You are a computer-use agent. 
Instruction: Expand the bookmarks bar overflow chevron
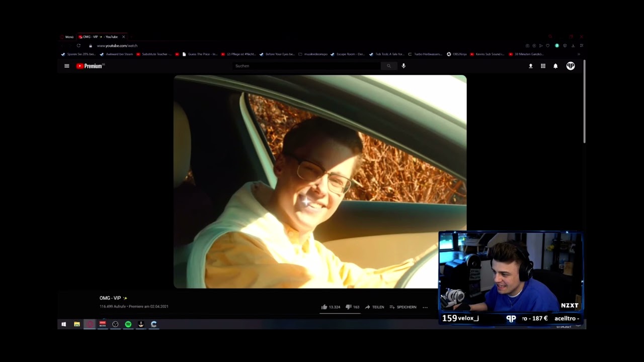(579, 54)
